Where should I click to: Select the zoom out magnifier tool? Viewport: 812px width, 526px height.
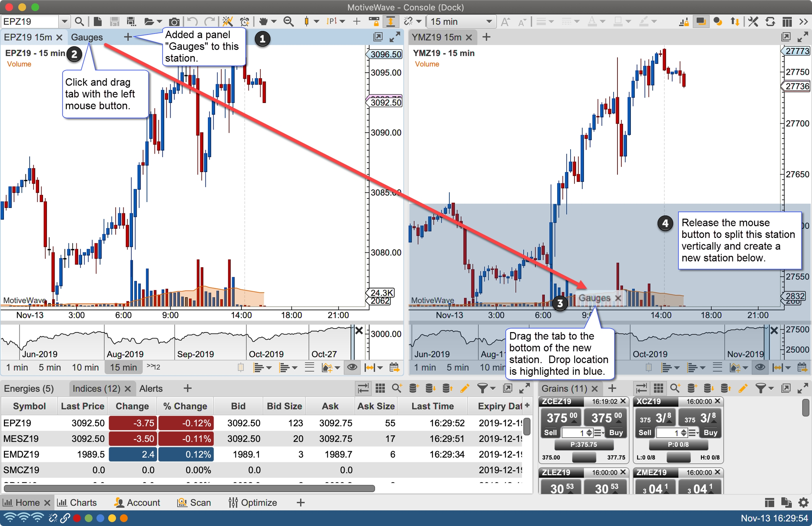pos(289,22)
